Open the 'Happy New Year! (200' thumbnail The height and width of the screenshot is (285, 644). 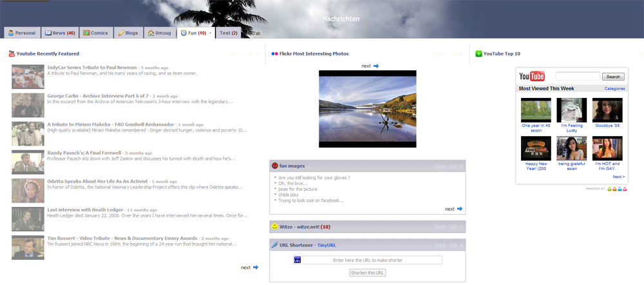pyautogui.click(x=536, y=148)
